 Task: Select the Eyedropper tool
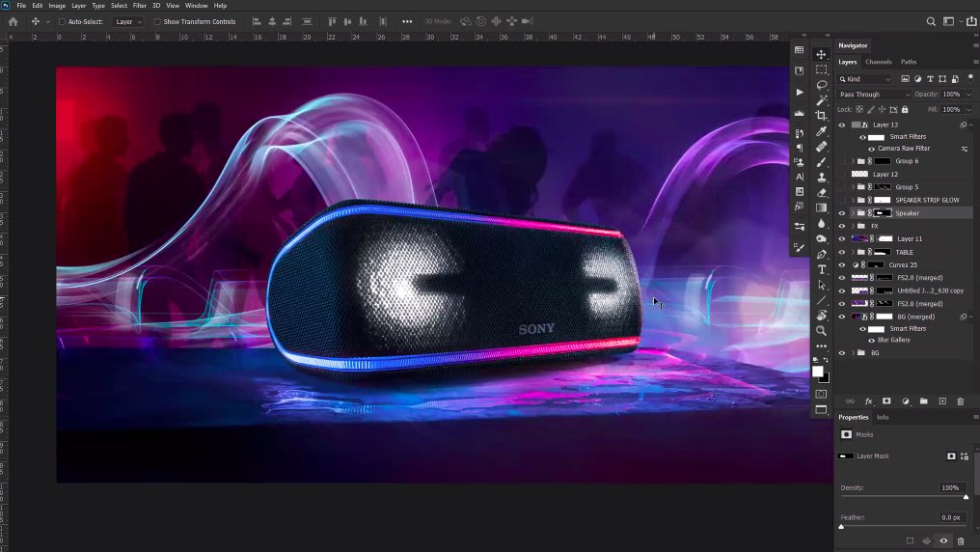[821, 131]
